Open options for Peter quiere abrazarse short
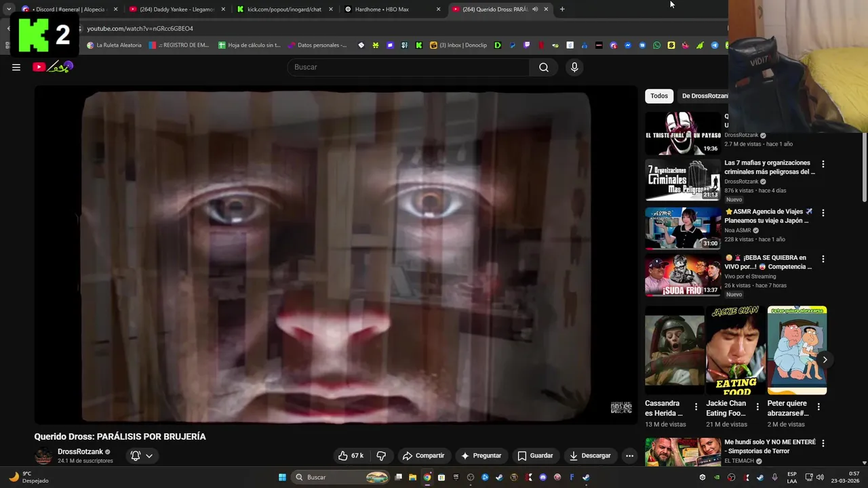Viewport: 868px width, 488px height. pos(818,407)
